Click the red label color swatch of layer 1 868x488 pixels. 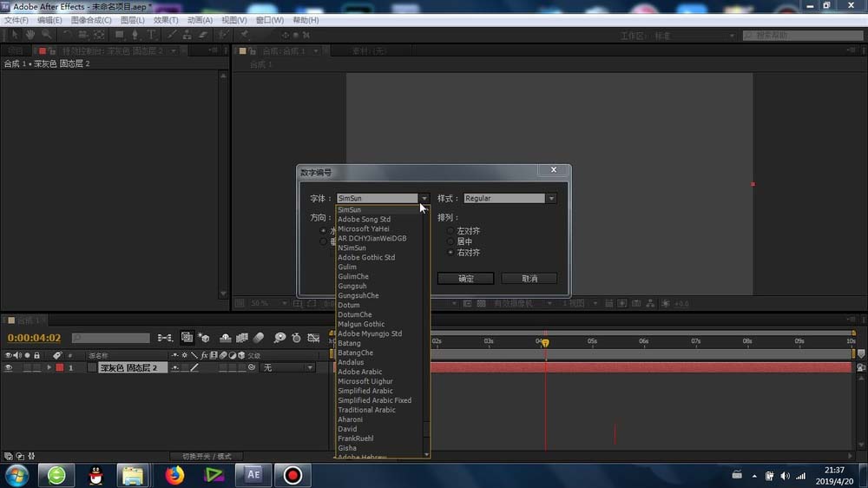(59, 368)
